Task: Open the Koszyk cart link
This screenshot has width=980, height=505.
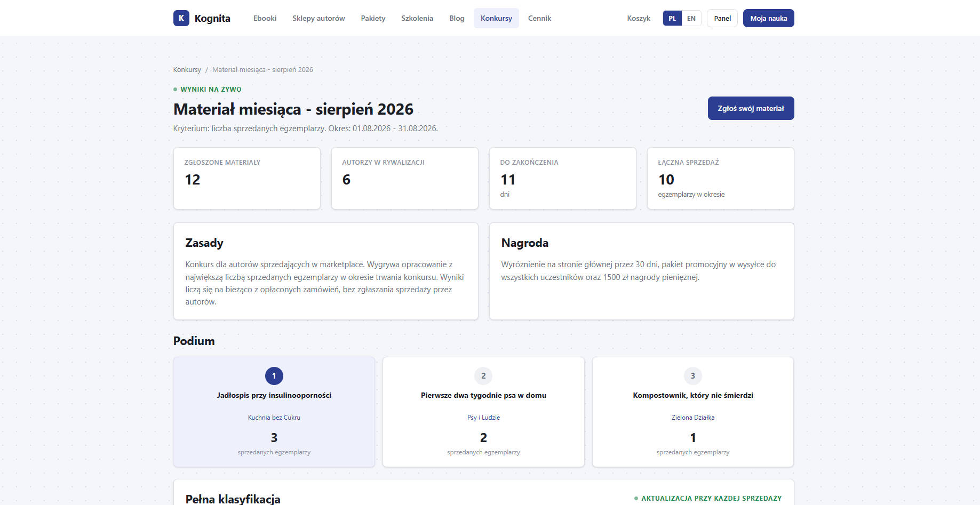Action: click(639, 18)
